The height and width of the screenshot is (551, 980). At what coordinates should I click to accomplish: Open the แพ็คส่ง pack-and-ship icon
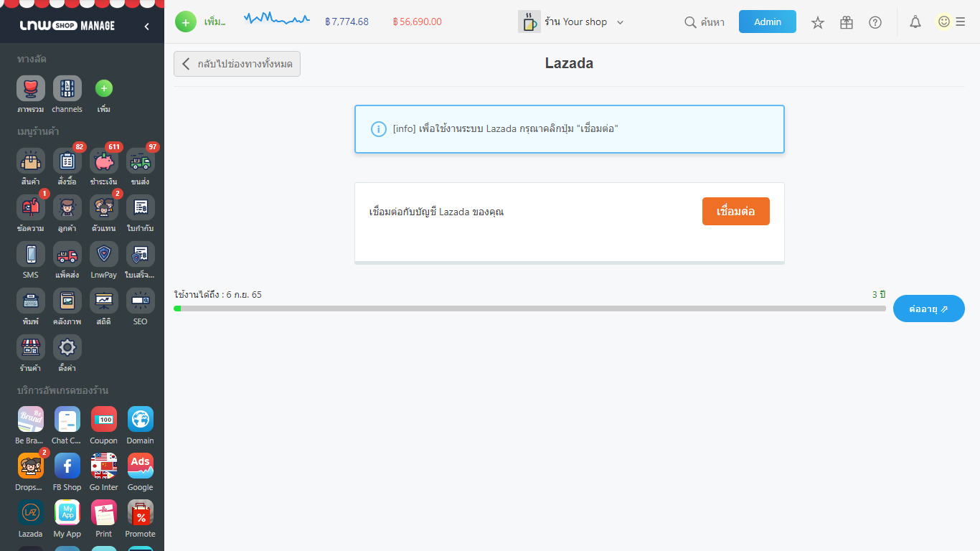point(67,254)
